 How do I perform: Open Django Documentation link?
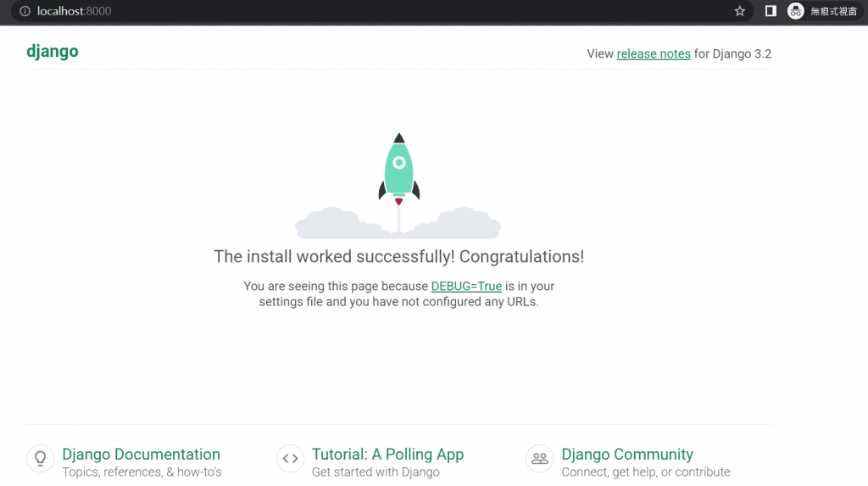click(142, 455)
